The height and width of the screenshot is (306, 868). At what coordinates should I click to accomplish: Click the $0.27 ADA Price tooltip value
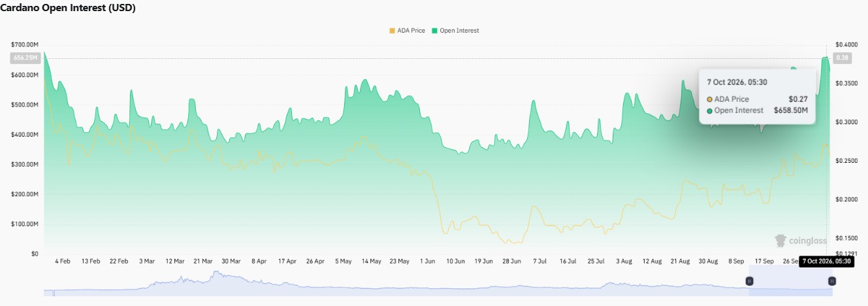[x=798, y=99]
